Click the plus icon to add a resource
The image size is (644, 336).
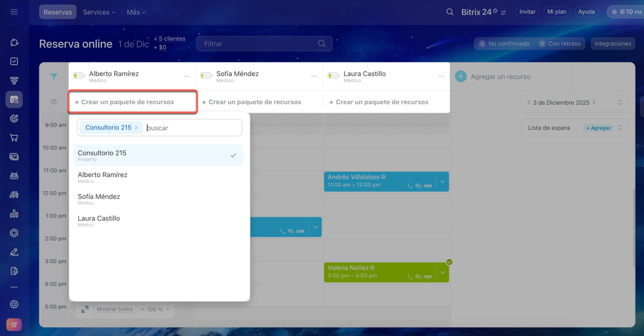460,76
